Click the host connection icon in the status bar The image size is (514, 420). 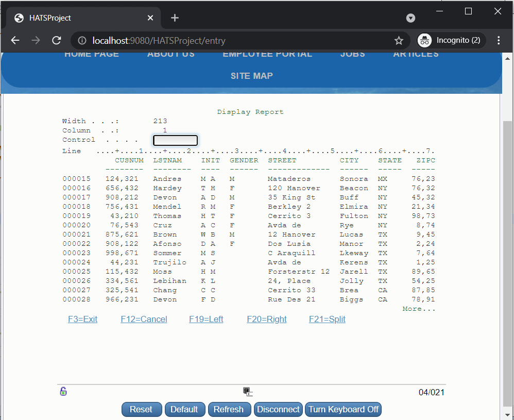248,392
